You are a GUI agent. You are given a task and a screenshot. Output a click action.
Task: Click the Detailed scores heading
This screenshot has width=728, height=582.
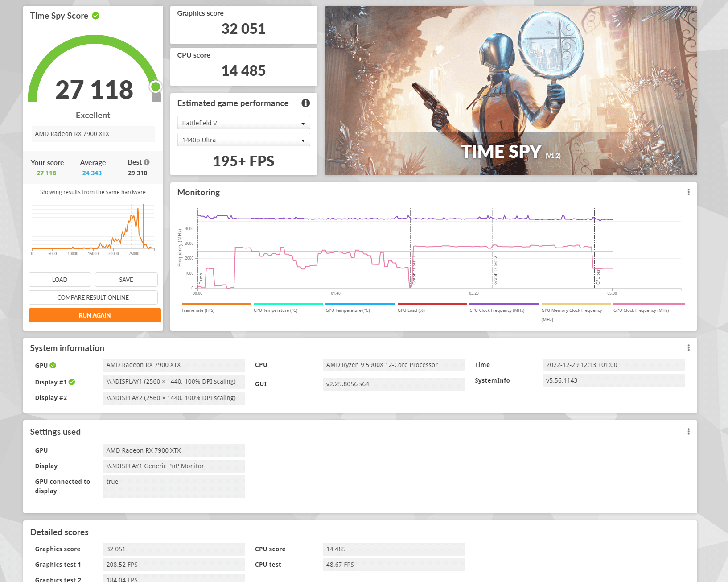[59, 532]
